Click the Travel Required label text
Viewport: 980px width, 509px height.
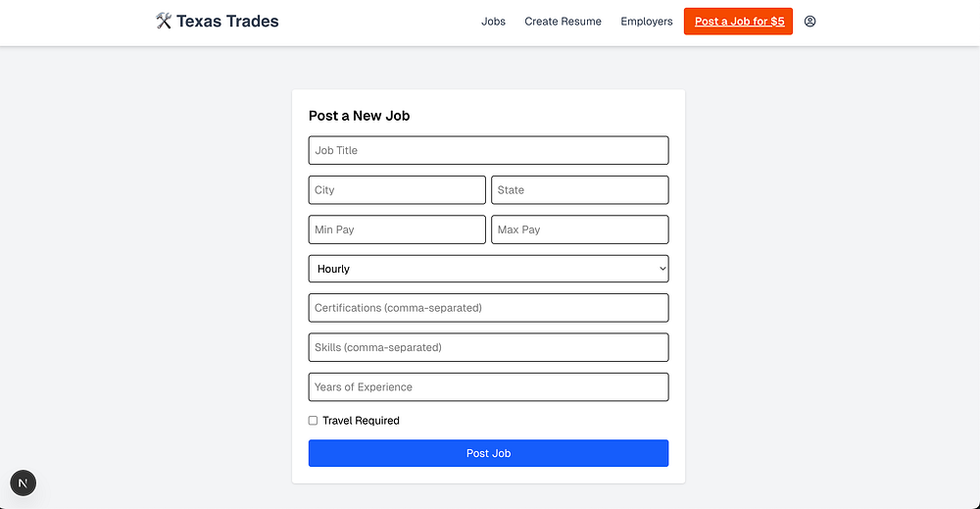coord(361,421)
